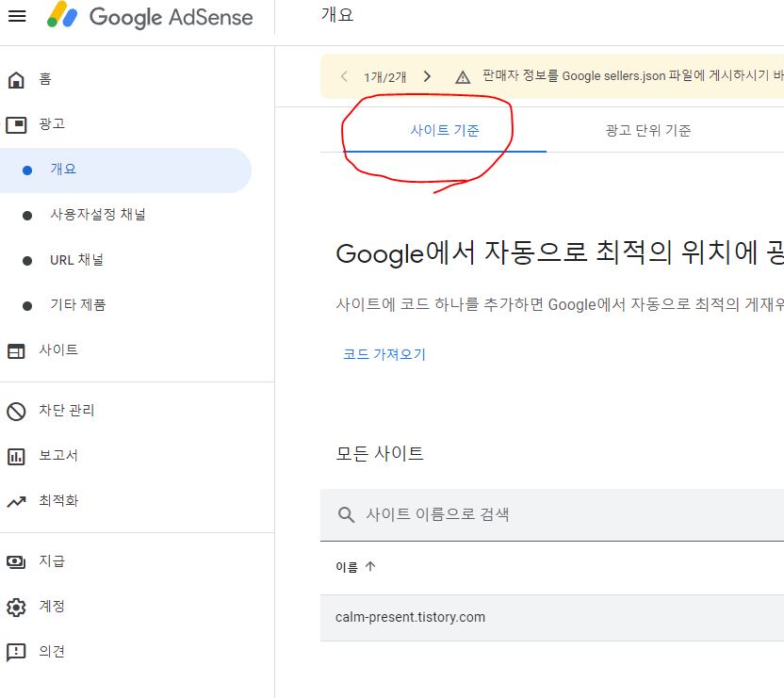The height and width of the screenshot is (698, 784).
Task: Click the 모든 사이트 heading
Action: tap(380, 453)
